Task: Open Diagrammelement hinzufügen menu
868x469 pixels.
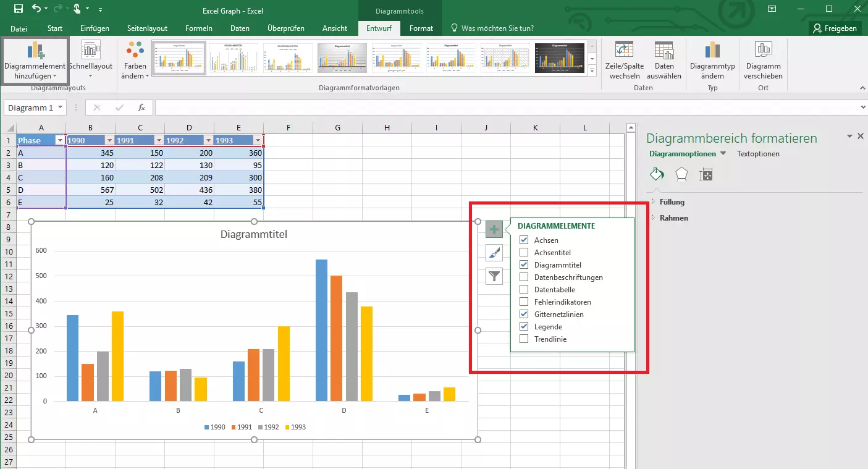Action: click(x=35, y=60)
